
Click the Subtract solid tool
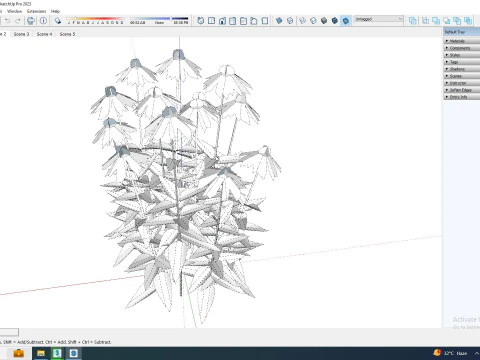coord(447,21)
